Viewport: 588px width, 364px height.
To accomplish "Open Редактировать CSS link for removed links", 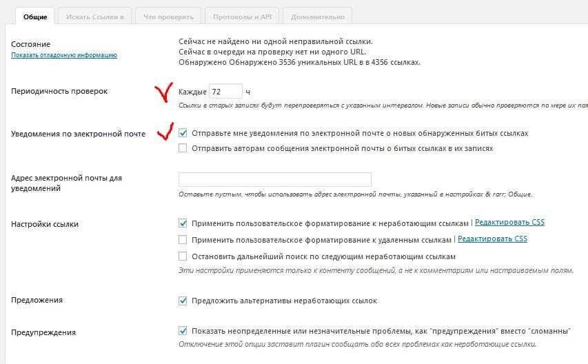I will 492,239.
